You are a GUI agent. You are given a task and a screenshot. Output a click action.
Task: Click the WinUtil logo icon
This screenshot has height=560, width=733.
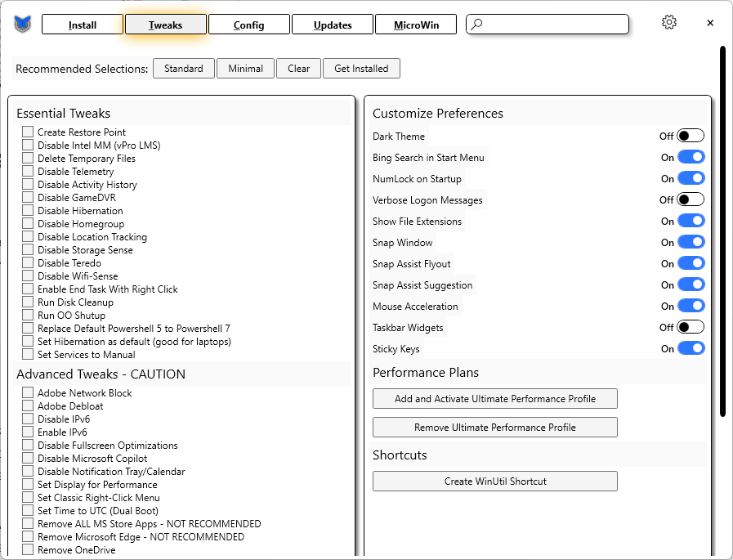point(22,24)
